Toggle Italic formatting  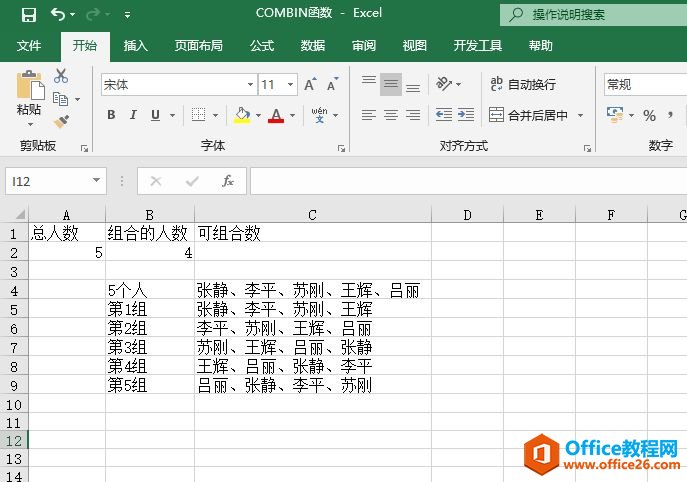(134, 115)
